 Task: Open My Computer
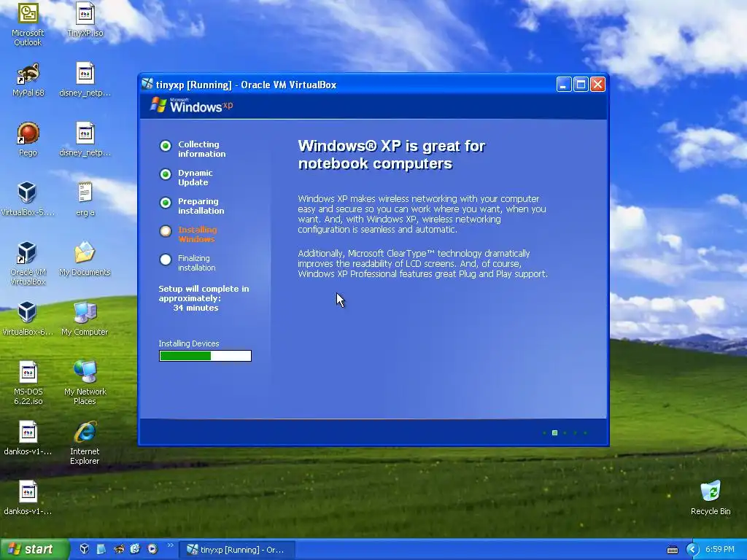coord(85,319)
